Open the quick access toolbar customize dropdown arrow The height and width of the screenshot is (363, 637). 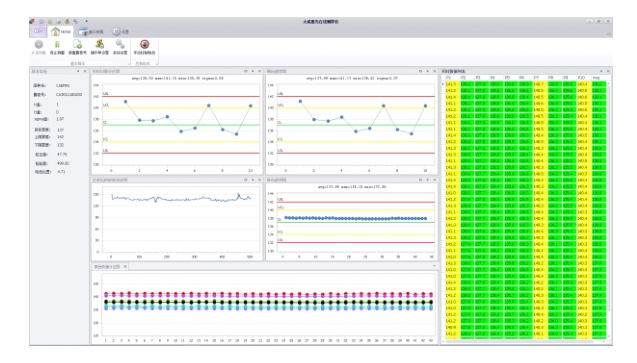point(87,22)
